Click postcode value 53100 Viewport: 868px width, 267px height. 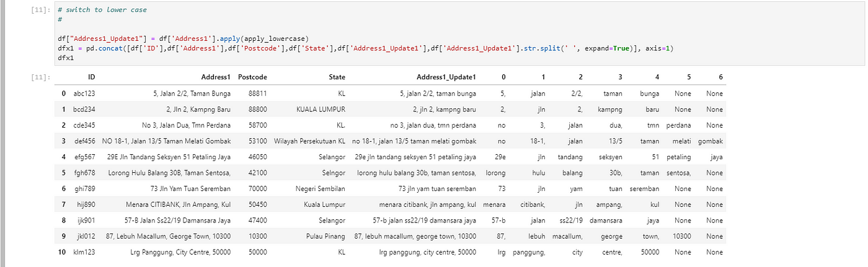click(x=257, y=141)
